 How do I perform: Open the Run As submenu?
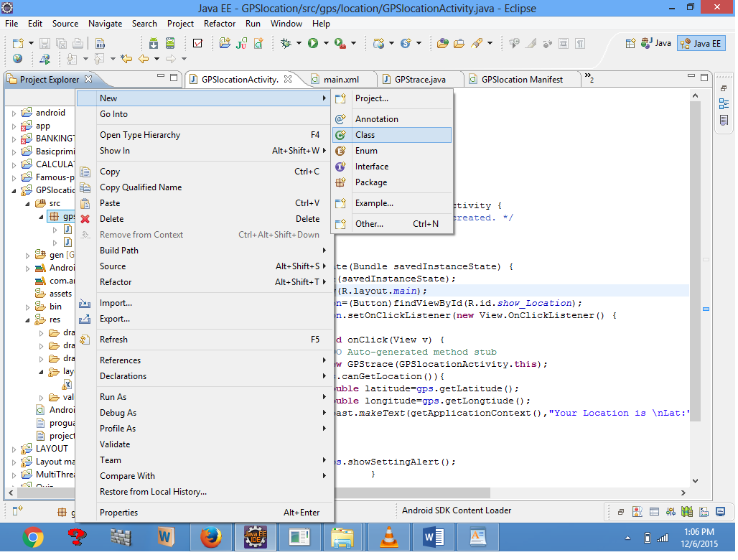click(x=113, y=397)
